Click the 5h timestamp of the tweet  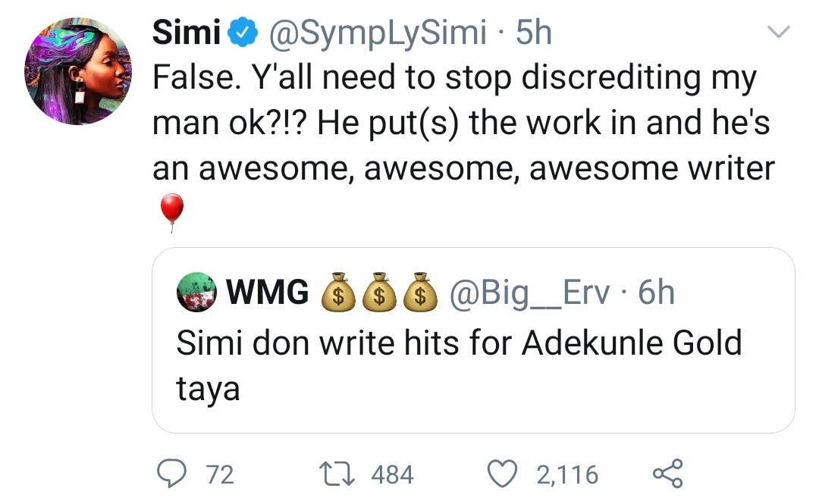click(532, 33)
